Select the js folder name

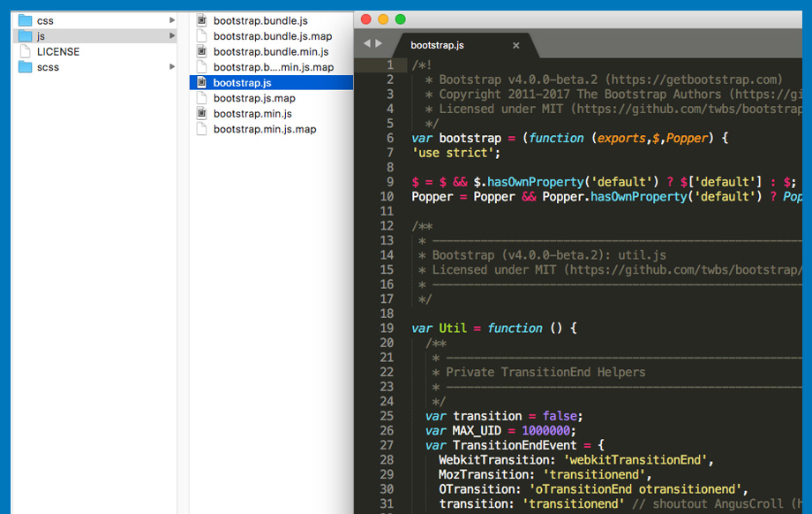tap(41, 36)
